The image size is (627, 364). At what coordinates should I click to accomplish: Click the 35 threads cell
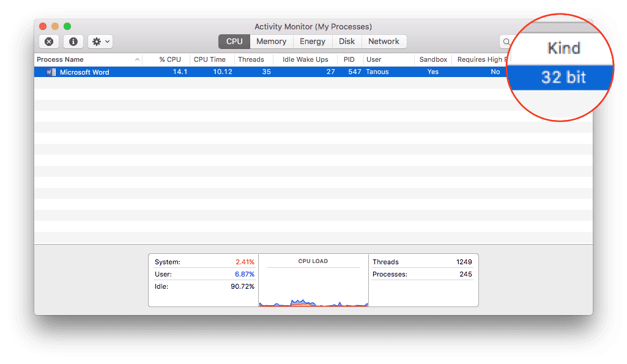pyautogui.click(x=266, y=72)
